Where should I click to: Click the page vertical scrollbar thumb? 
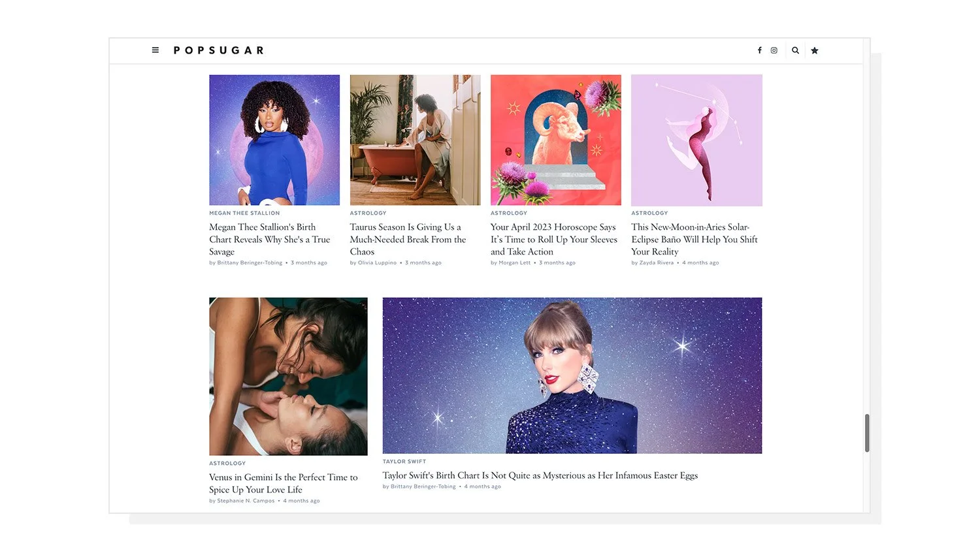pyautogui.click(x=867, y=433)
